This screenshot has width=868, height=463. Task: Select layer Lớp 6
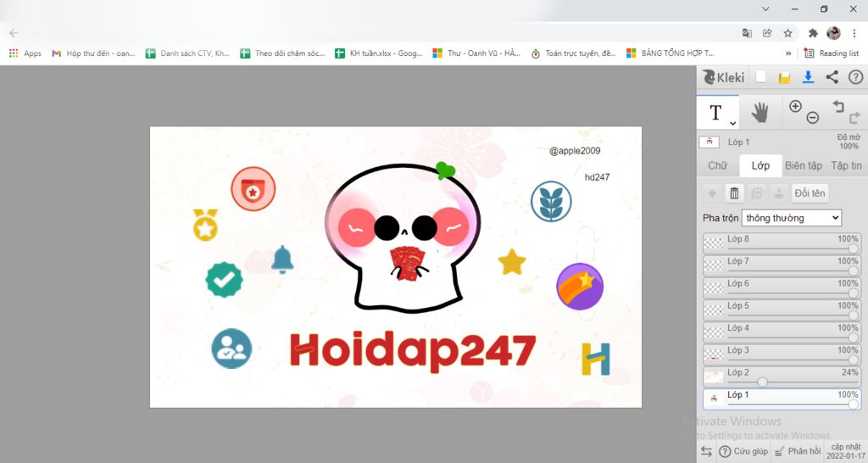tap(782, 287)
